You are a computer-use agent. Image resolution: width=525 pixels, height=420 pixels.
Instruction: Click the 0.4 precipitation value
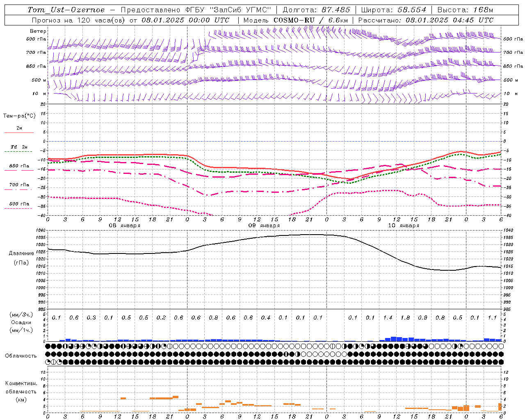266,317
